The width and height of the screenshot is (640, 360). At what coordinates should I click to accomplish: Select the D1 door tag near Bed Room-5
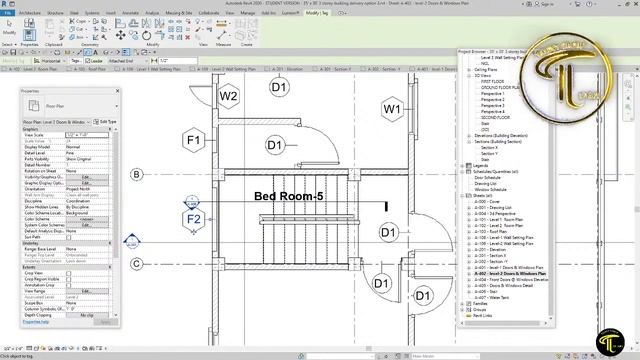(388, 233)
